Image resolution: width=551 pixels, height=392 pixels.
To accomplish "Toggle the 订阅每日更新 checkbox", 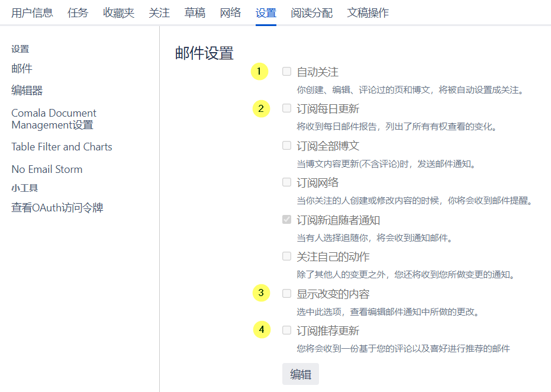I will click(286, 108).
